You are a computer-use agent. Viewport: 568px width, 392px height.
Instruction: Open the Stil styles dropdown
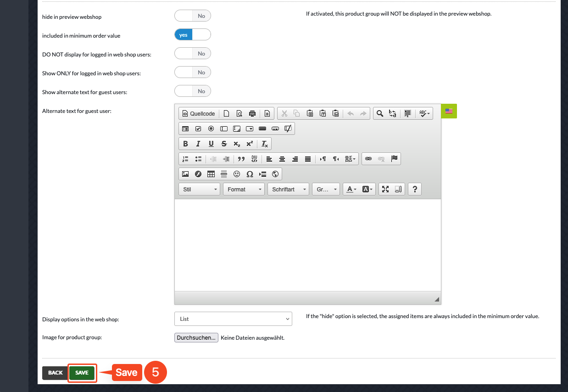[199, 189]
